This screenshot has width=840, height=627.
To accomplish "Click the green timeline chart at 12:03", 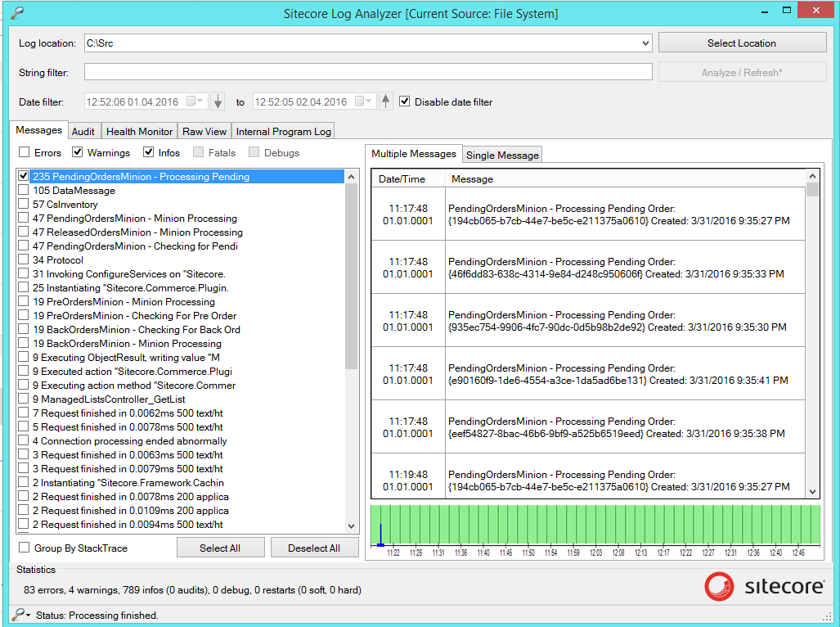I will click(595, 525).
